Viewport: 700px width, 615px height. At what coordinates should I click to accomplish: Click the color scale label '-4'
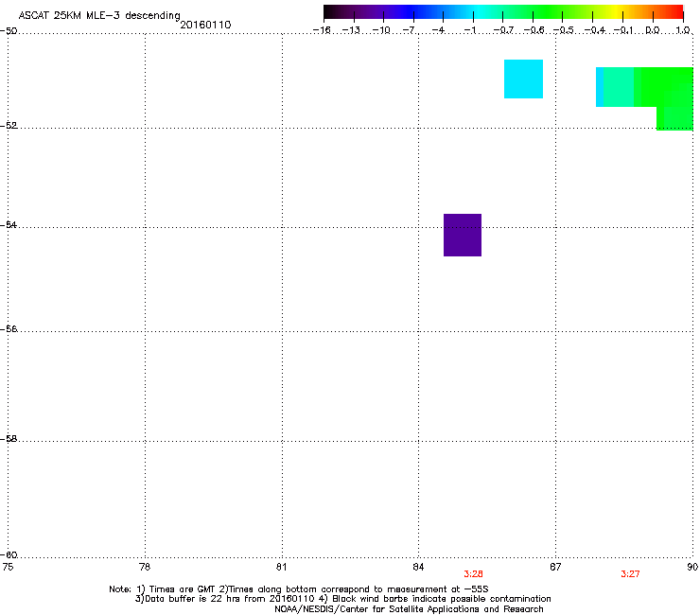click(x=439, y=30)
